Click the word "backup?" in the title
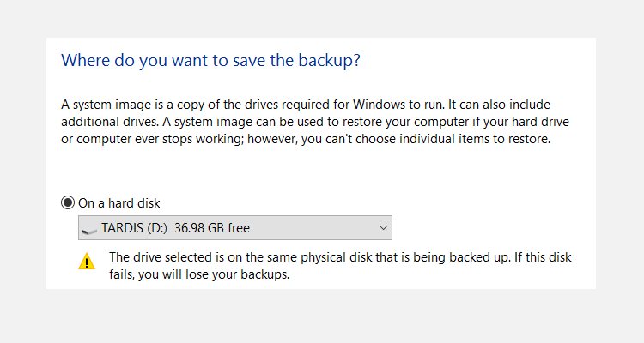The height and width of the screenshot is (343, 644). coord(330,61)
